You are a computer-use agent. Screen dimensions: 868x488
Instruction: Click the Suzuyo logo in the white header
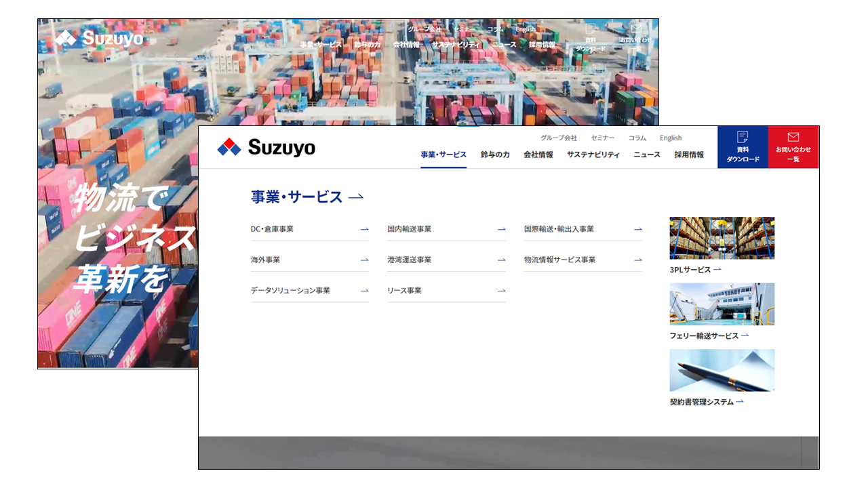pos(267,147)
